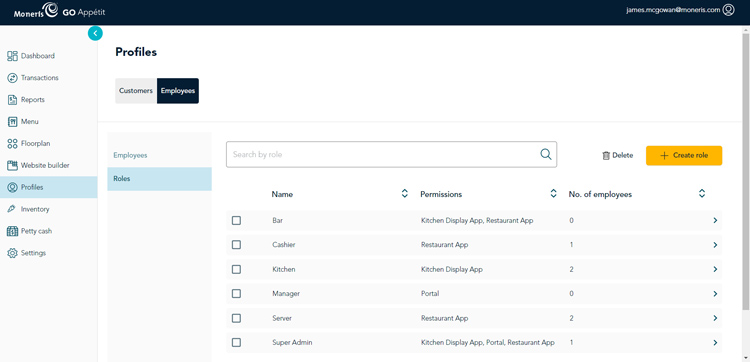Click the Petty cash sidebar icon
This screenshot has height=362, width=750.
pos(12,231)
